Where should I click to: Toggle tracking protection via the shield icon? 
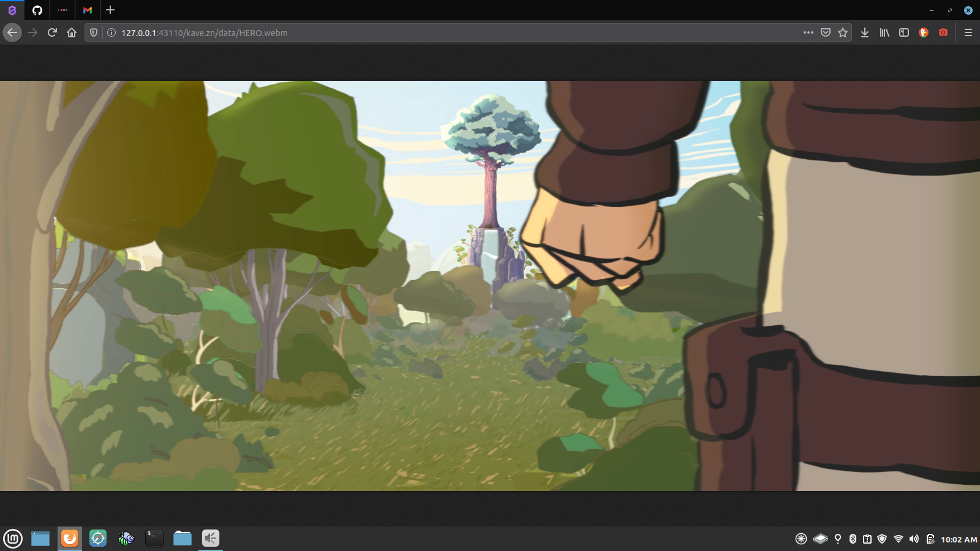pos(93,33)
